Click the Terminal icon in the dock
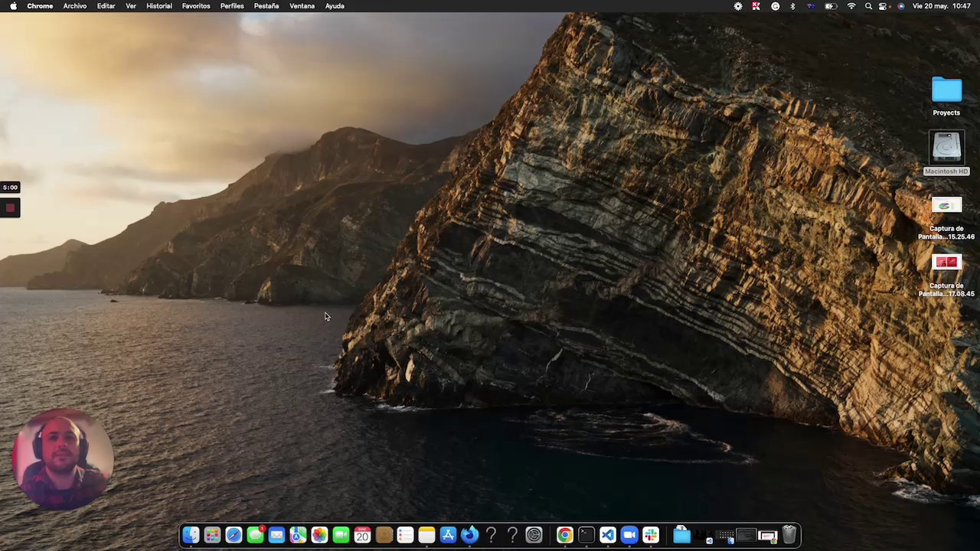The image size is (980, 551). coord(586,536)
